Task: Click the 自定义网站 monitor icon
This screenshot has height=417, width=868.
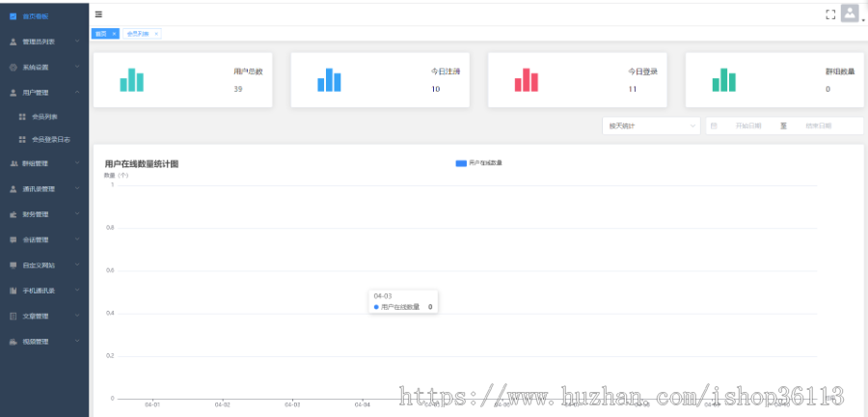Action: pos(14,265)
